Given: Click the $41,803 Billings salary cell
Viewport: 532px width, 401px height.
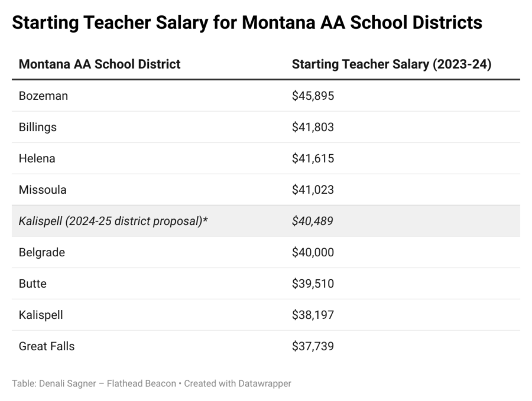Looking at the screenshot, I should 313,127.
